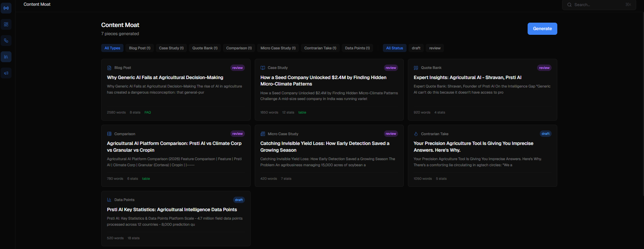Click the Quote Bank quotation icon
This screenshot has height=249, width=644.
point(416,68)
